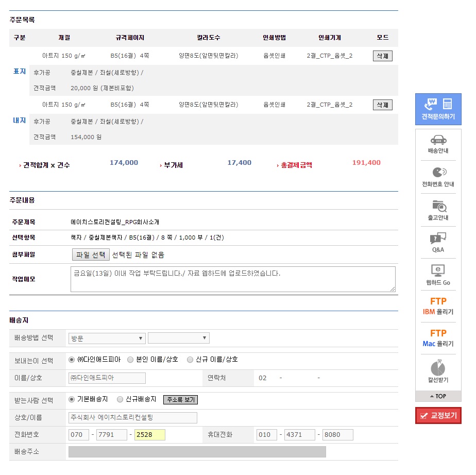Select the 신규 이름/상호 radio option
The image size is (476, 475).
pos(190,360)
